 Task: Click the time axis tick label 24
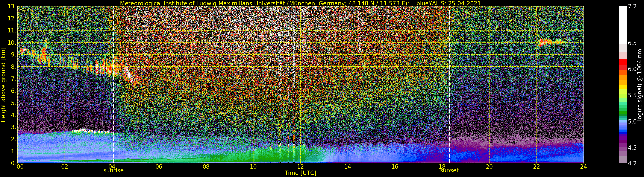click(x=583, y=166)
